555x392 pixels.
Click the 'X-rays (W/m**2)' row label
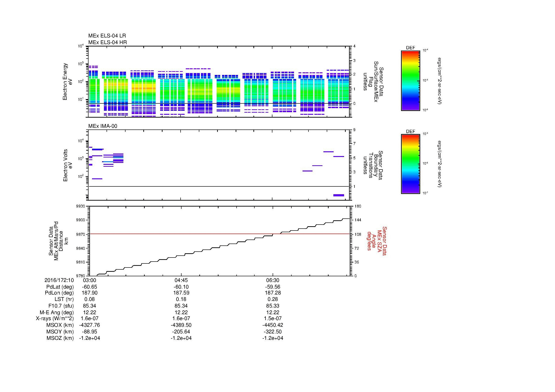coord(55,318)
